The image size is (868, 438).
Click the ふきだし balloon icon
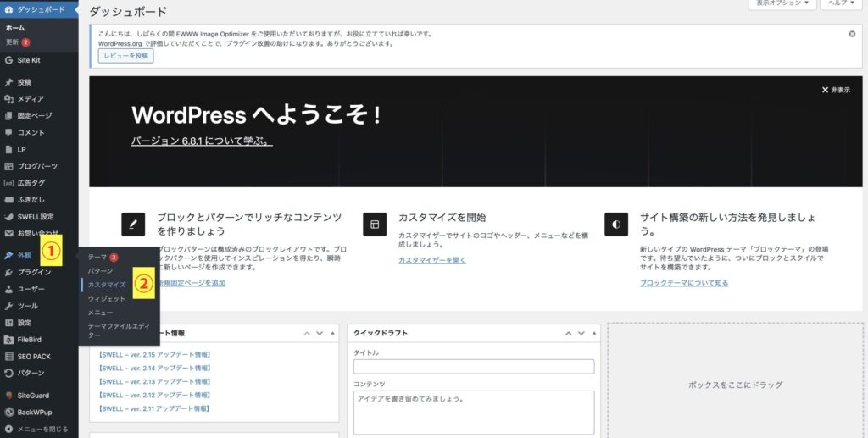(x=8, y=200)
